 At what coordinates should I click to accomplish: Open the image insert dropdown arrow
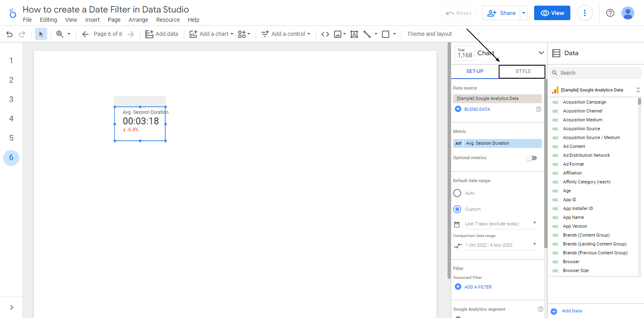tap(345, 34)
